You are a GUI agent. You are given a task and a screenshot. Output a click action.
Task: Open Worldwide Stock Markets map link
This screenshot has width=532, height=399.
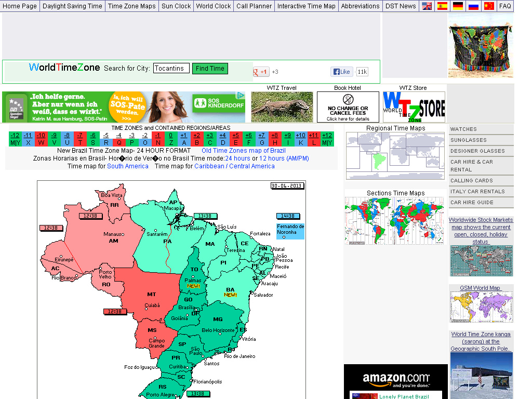point(481,231)
